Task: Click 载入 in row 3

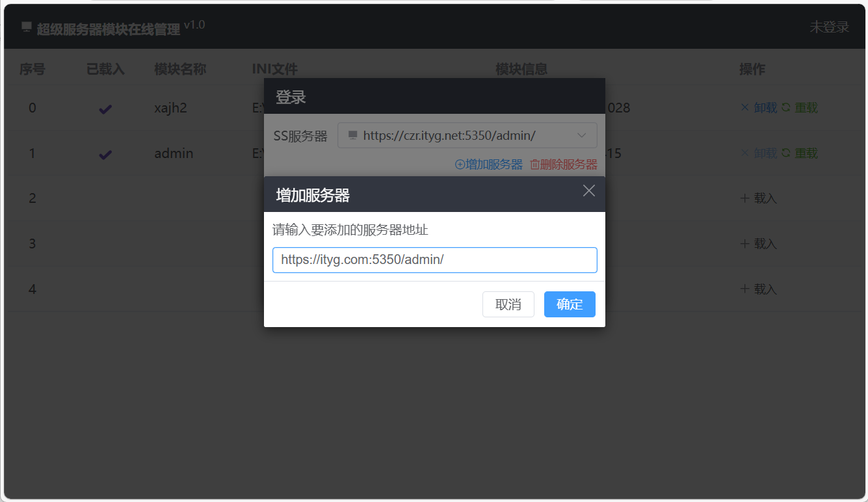Action: (759, 244)
